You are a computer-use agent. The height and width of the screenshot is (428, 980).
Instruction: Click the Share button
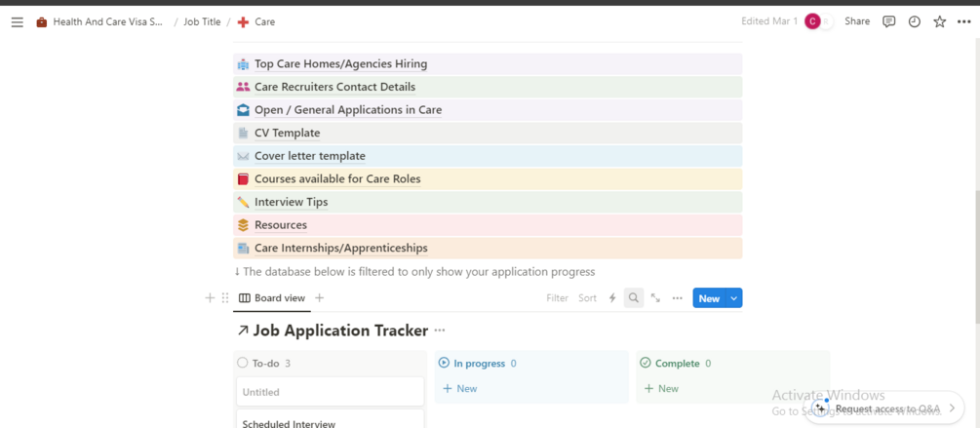click(x=857, y=21)
